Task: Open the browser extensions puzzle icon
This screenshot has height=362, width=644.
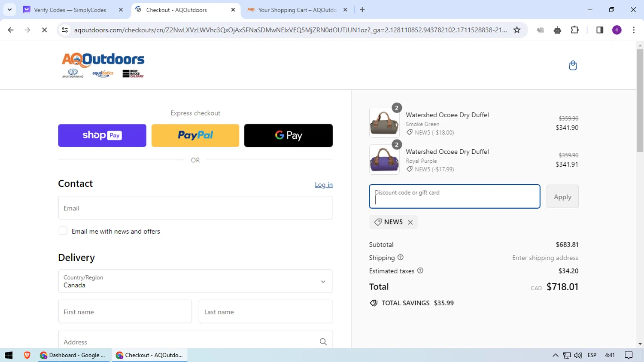Action: pyautogui.click(x=574, y=30)
